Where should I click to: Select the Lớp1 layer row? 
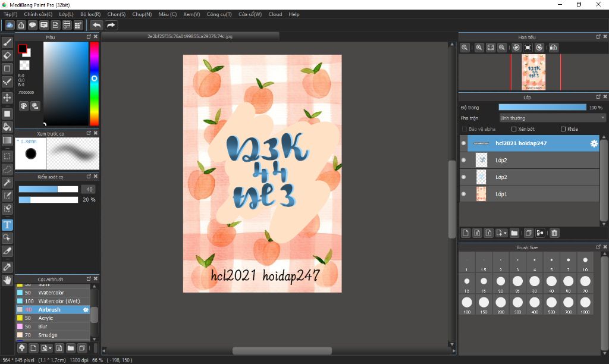[x=529, y=194]
